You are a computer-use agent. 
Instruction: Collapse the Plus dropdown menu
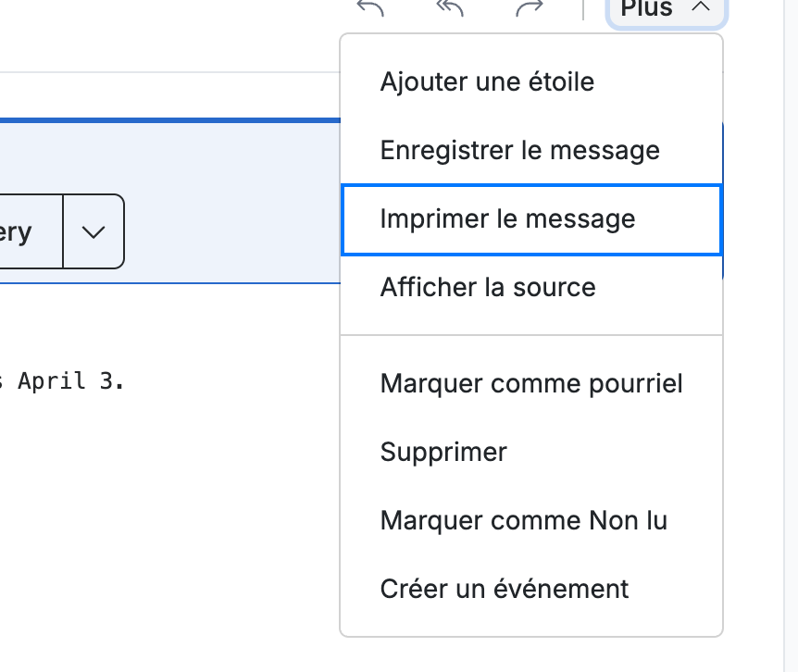pos(667,10)
